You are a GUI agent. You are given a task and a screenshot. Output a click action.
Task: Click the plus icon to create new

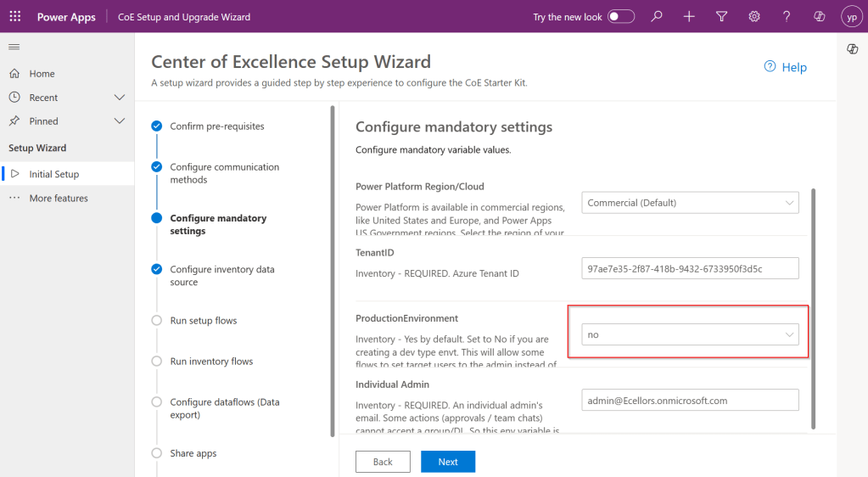pos(689,17)
